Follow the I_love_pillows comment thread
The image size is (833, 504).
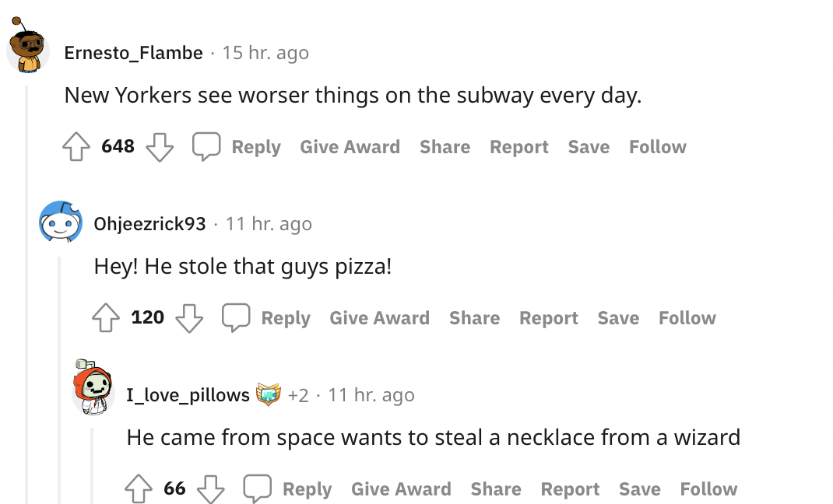point(708,488)
